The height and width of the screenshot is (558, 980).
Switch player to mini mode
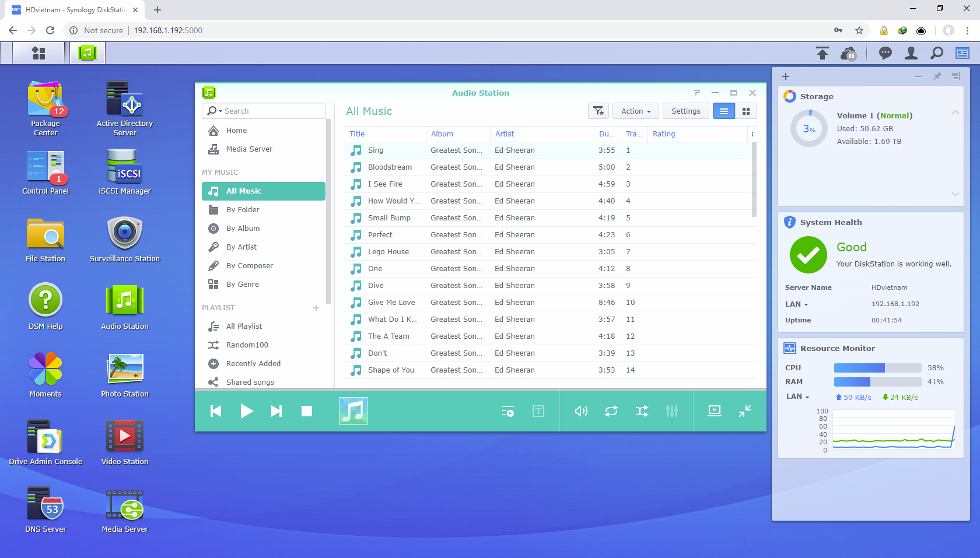point(745,411)
